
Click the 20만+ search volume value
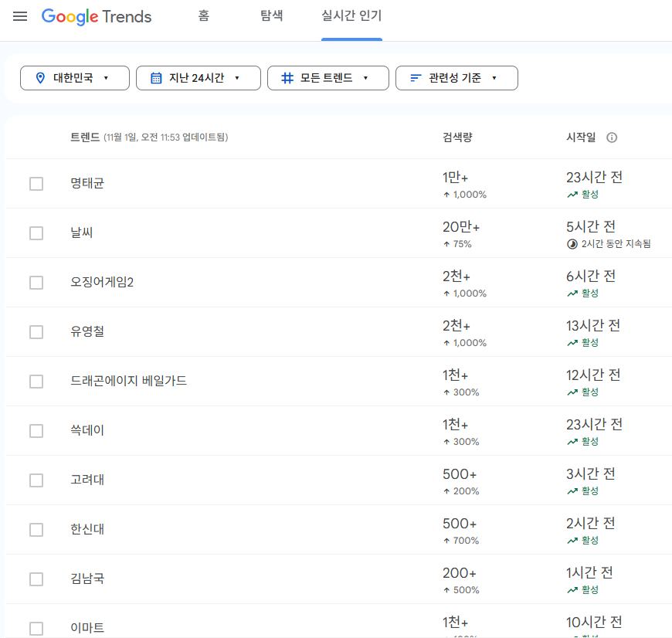[461, 227]
